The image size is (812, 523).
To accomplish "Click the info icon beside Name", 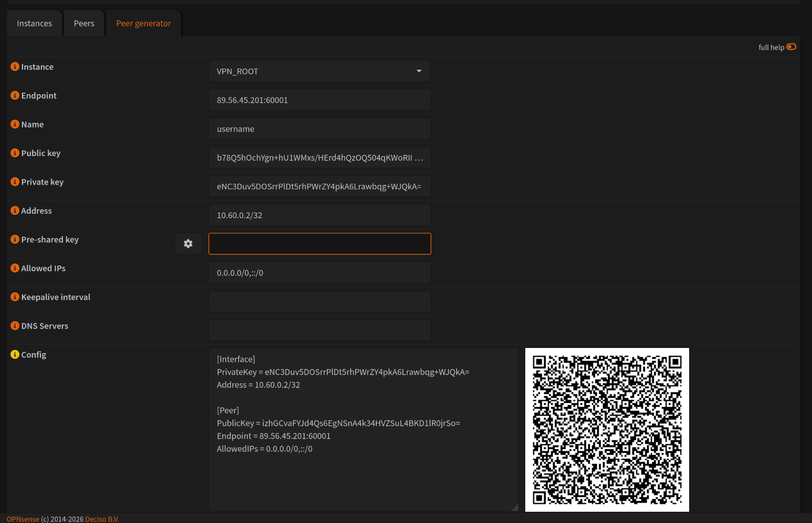I will tap(15, 124).
